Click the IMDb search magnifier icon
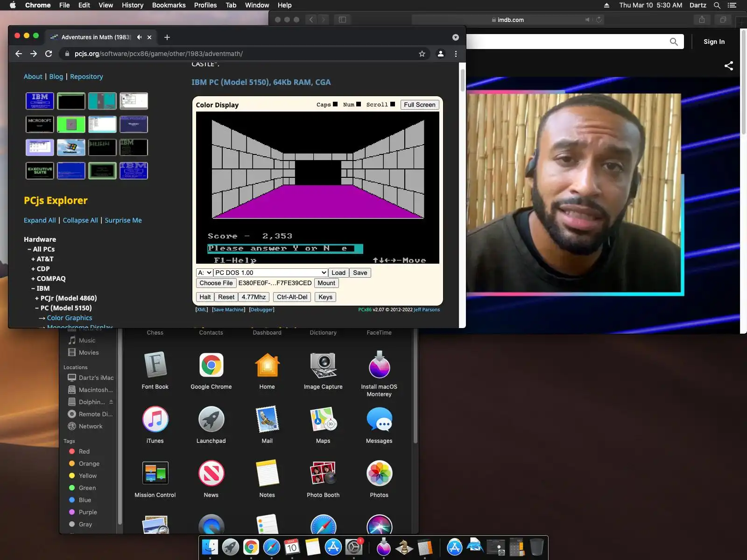Screen dimensions: 747x560 point(674,42)
